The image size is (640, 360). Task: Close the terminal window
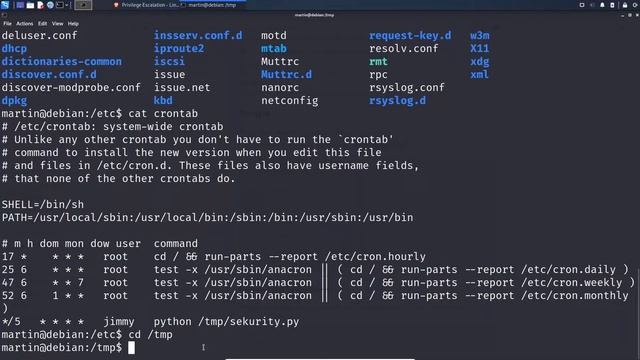pyautogui.click(x=637, y=15)
